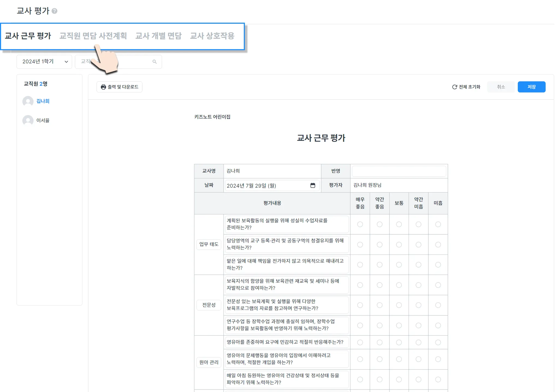Select 약간 좋음 for 영유아를 존중하며 question
This screenshot has width=559, height=392.
pos(379,342)
